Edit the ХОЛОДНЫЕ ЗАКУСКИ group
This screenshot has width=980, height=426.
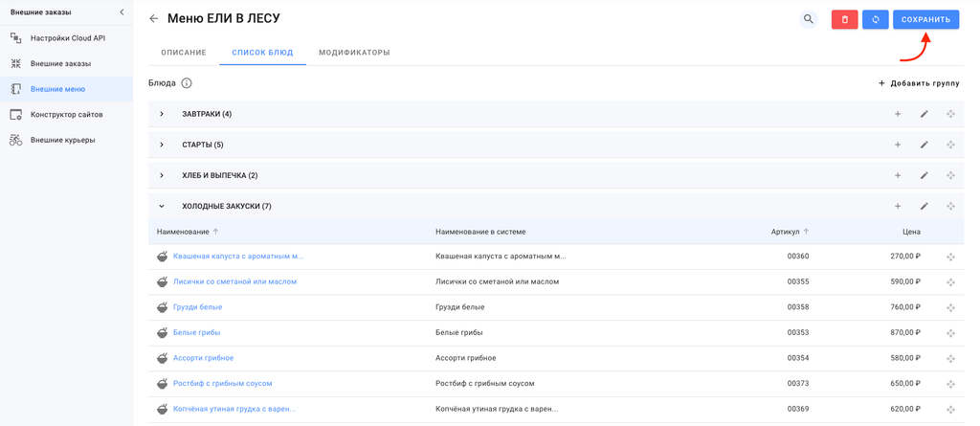point(924,207)
